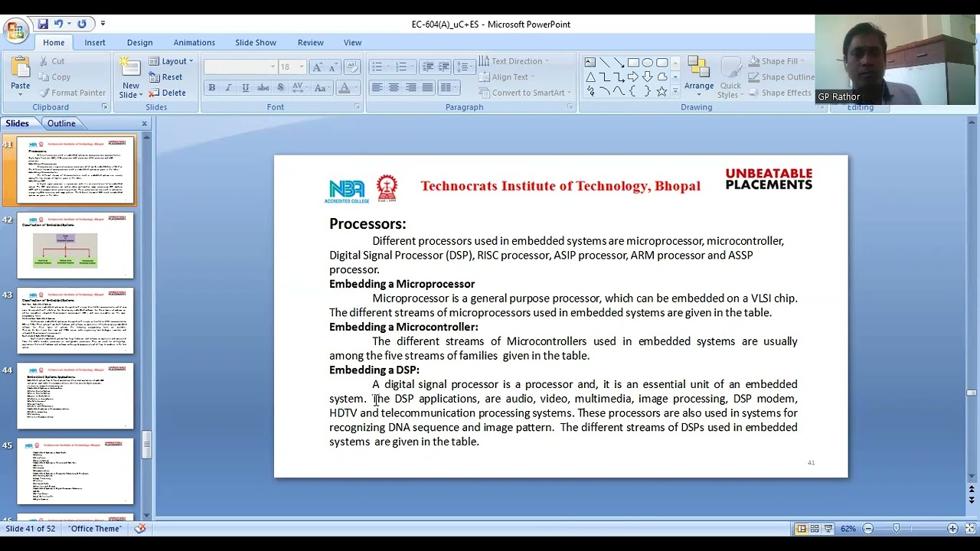Open Customize Quick Access Toolbar dropdown
This screenshot has width=980, height=551.
(103, 24)
